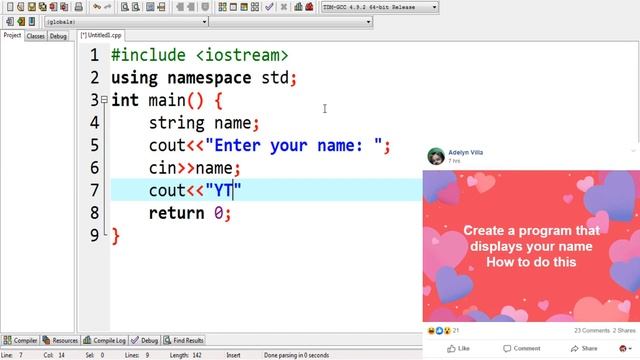Click the Close file toolbar icon

coord(53,7)
